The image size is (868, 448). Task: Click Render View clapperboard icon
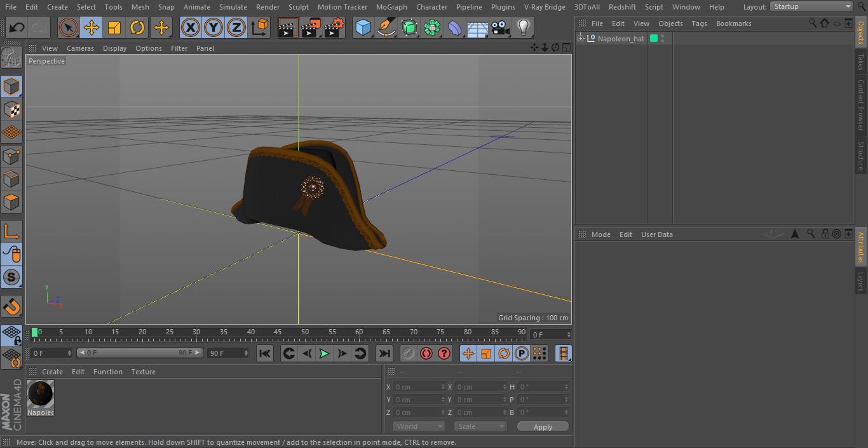pos(288,28)
